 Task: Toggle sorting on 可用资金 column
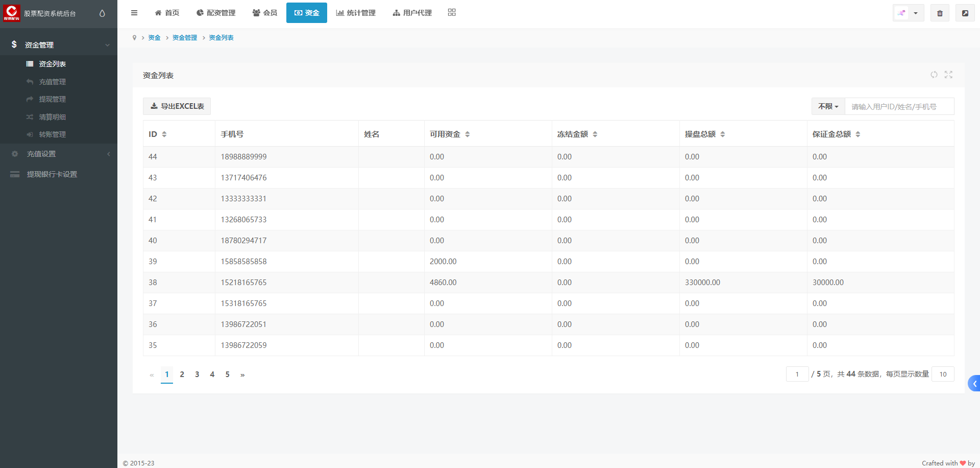click(467, 134)
